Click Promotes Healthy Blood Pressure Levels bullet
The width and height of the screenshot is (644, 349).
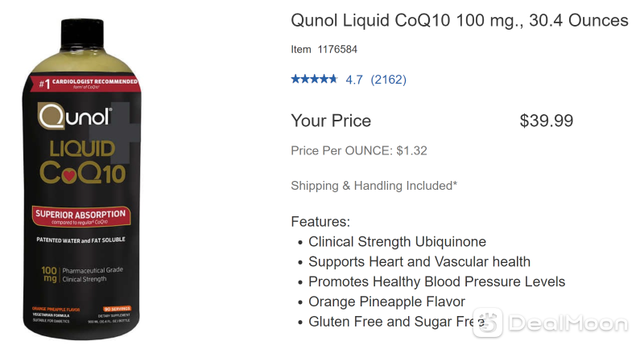coord(436,281)
